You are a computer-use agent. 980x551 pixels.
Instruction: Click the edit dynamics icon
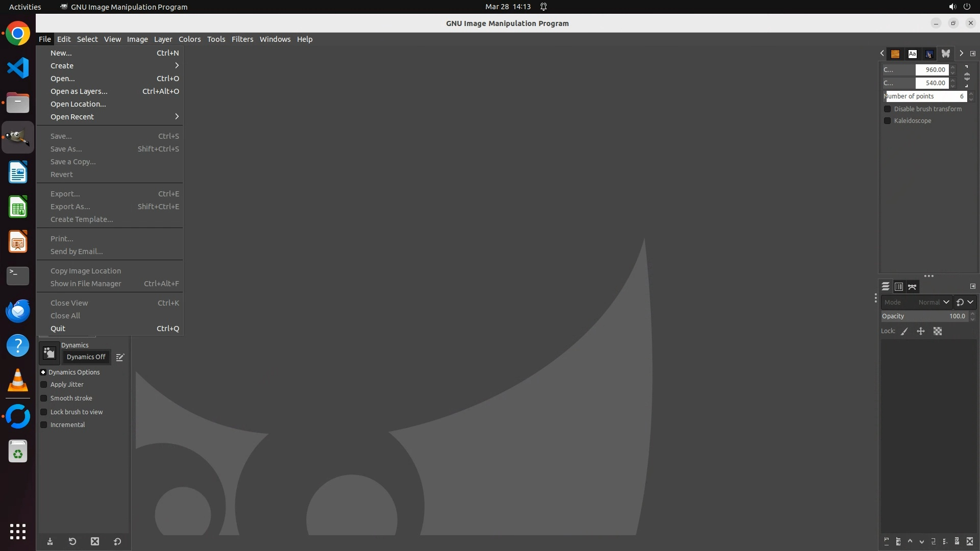point(120,358)
